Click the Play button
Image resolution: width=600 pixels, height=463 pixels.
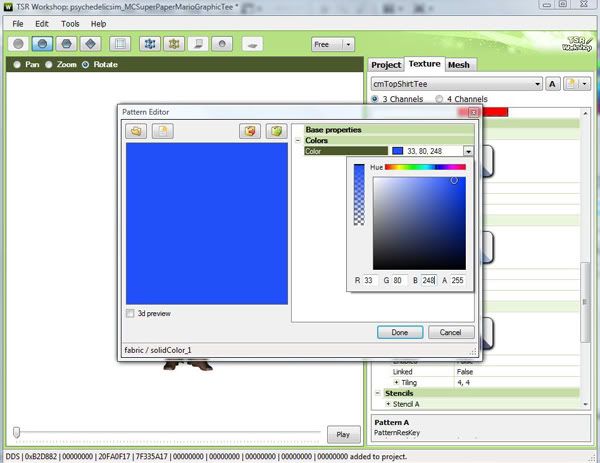(343, 434)
